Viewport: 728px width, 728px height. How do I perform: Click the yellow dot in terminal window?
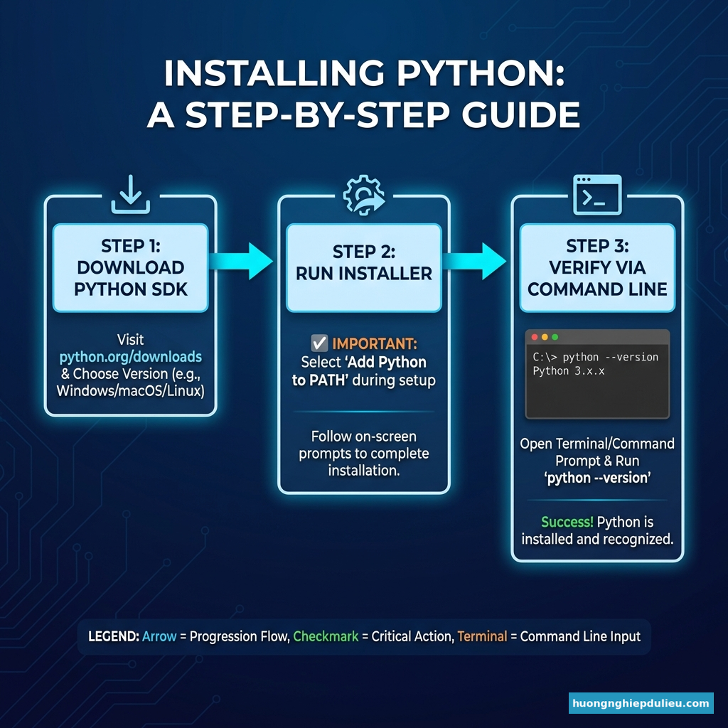point(545,337)
